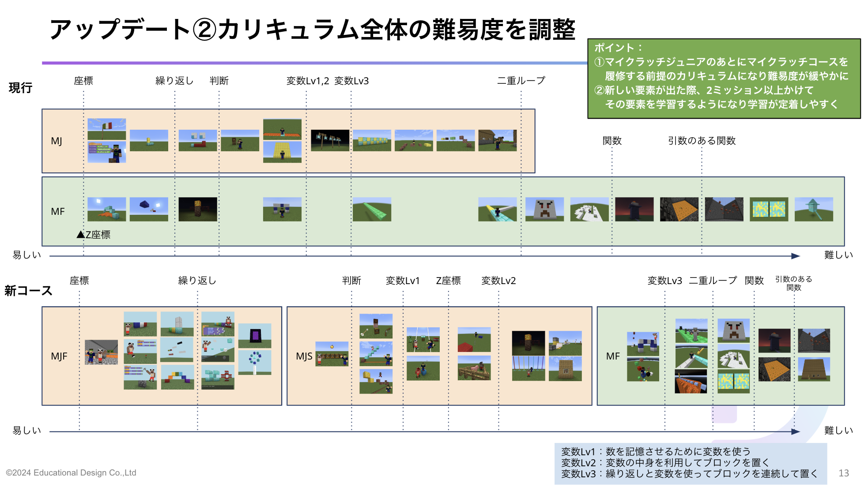Click the green ポイント callout box

[x=724, y=79]
